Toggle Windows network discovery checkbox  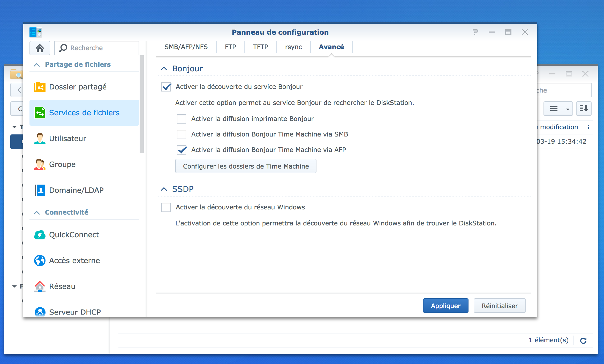[166, 207]
